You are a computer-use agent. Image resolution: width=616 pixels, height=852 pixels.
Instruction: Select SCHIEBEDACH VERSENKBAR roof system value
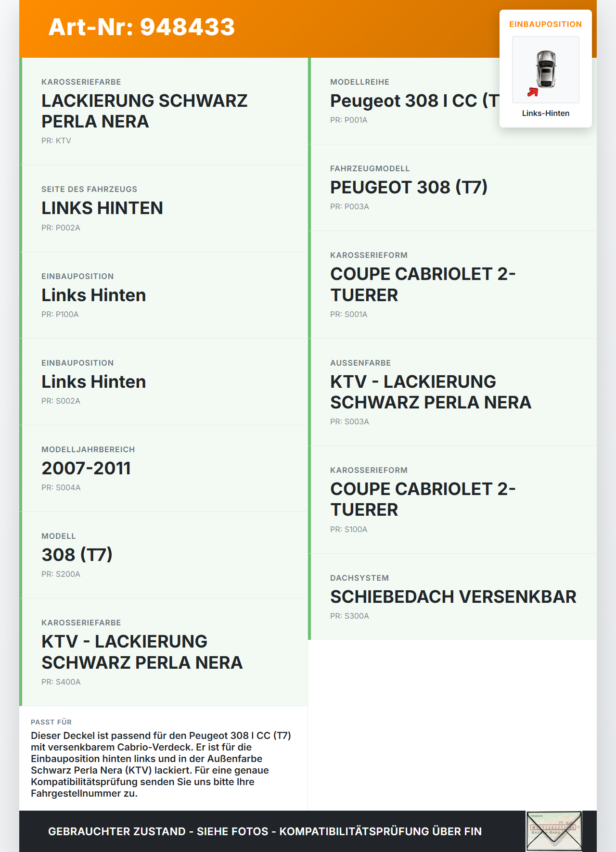click(x=453, y=597)
